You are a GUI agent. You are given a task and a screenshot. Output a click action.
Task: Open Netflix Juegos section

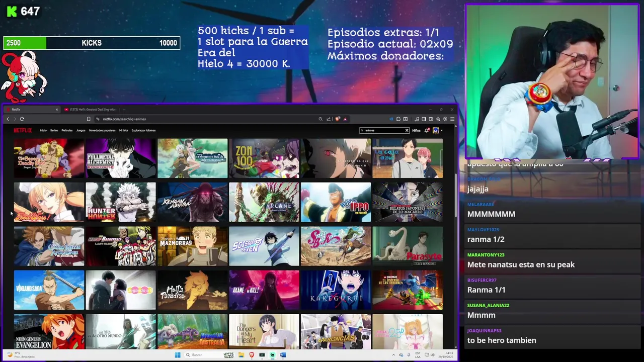tap(80, 131)
